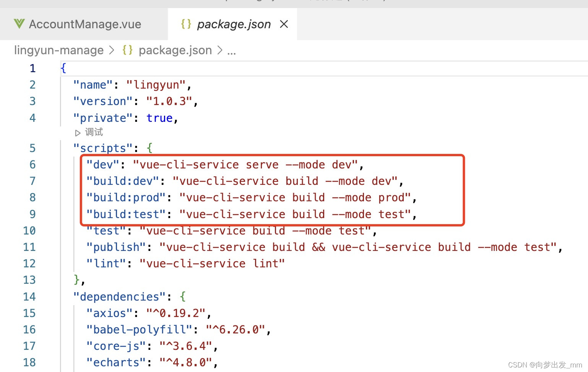This screenshot has height=372, width=588.
Task: Click the "core-js" dependency key
Action: [117, 346]
